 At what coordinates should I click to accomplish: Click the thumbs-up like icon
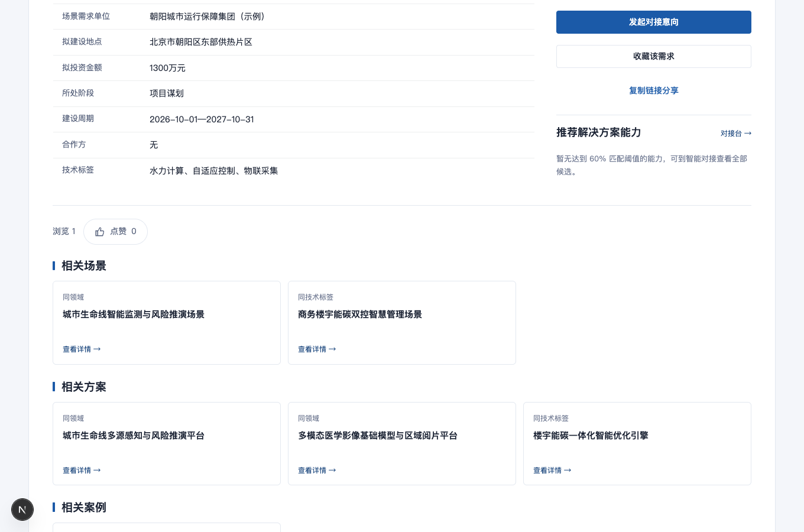tap(100, 232)
